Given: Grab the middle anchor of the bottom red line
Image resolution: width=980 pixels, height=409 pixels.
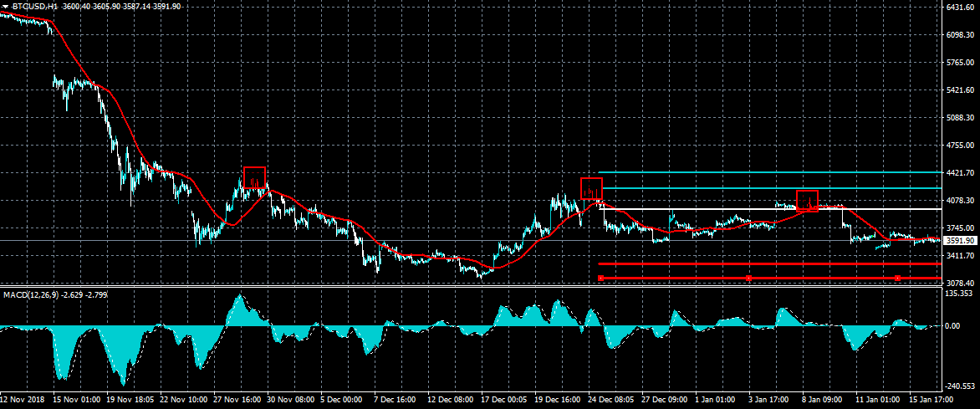Looking at the screenshot, I should pyautogui.click(x=748, y=278).
